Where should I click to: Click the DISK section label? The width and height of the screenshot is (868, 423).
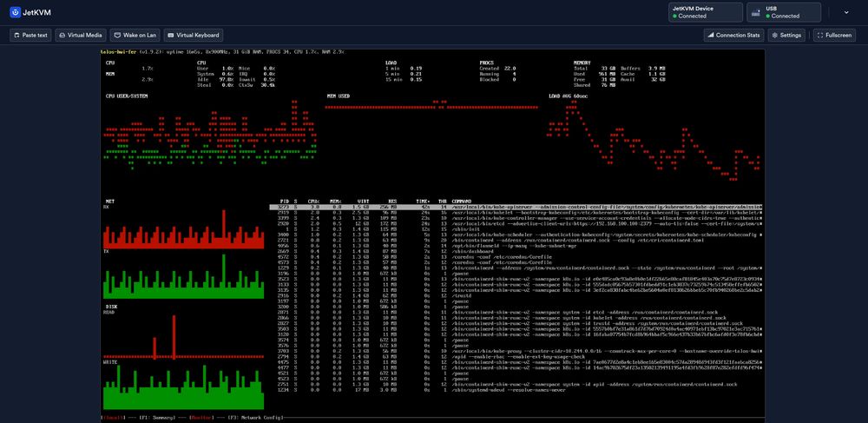pyautogui.click(x=111, y=307)
